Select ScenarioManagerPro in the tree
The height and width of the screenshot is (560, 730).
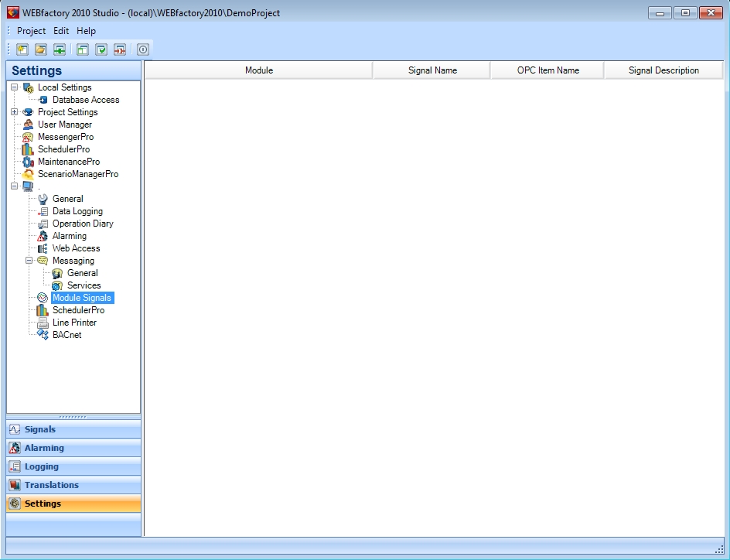77,174
